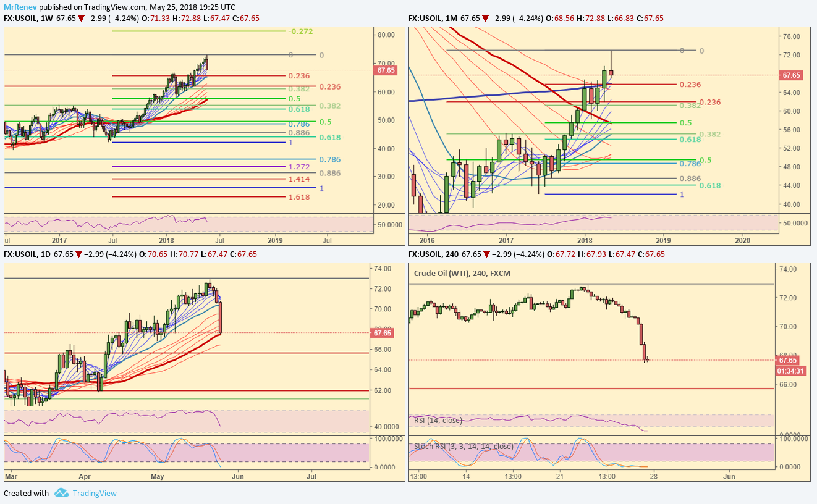The width and height of the screenshot is (817, 504).
Task: Open the TradingView link beside Created with
Action: pyautogui.click(x=94, y=493)
